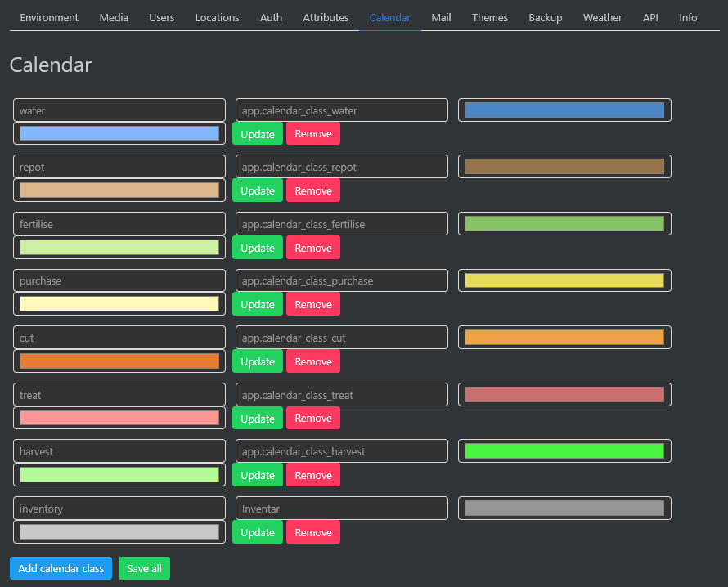Click Add calendar class
The image size is (728, 587).
tap(61, 568)
